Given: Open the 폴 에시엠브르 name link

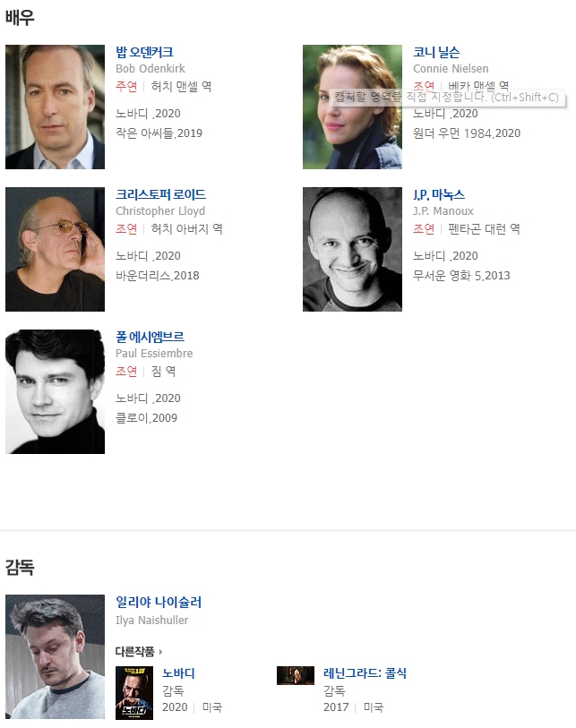Looking at the screenshot, I should pos(150,337).
